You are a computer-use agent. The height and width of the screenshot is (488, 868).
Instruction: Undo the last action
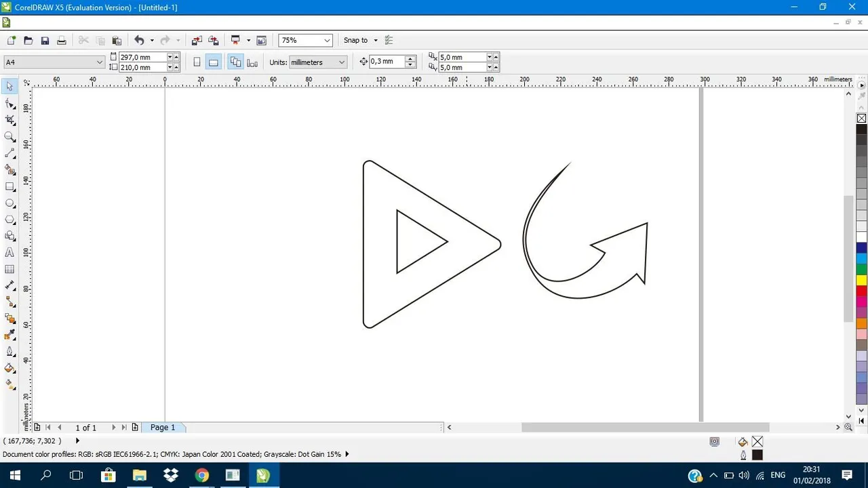click(x=139, y=41)
